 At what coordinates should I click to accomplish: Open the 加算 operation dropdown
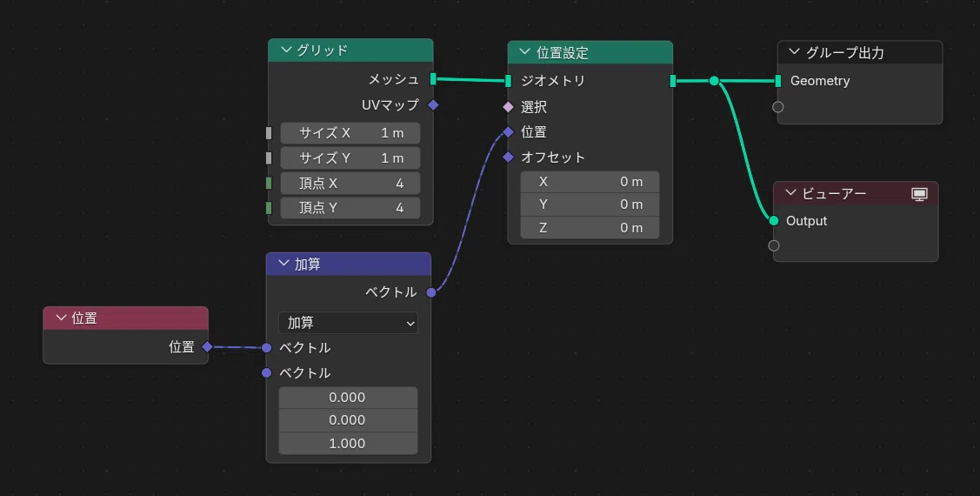point(348,323)
